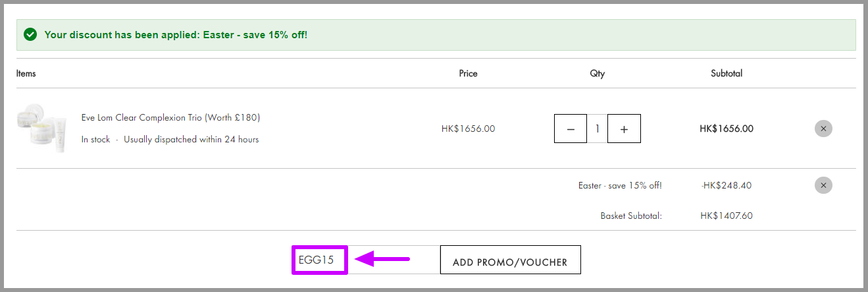The height and width of the screenshot is (292, 868).
Task: Click the -HK$248.40 discount amount
Action: [x=727, y=185]
